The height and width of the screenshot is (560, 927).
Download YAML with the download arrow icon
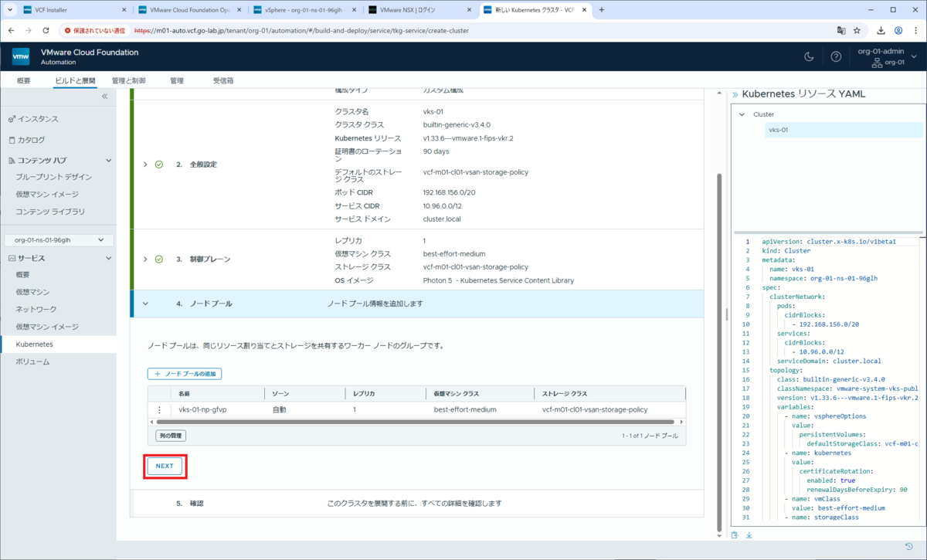(749, 535)
